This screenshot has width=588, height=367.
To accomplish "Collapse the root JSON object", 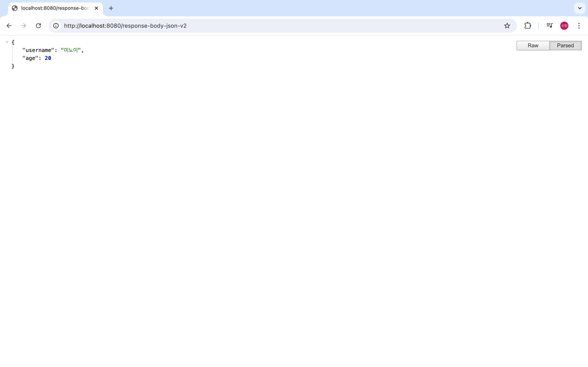I will tap(7, 42).
